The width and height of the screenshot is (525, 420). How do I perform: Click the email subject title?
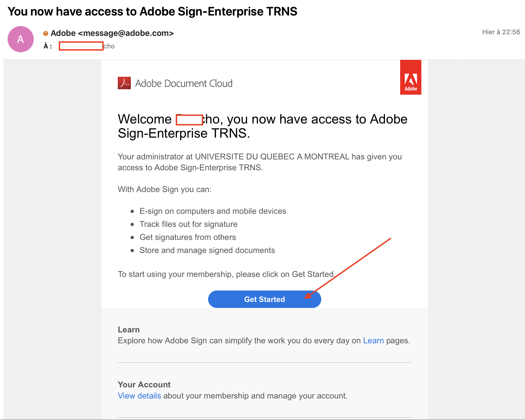(x=152, y=11)
